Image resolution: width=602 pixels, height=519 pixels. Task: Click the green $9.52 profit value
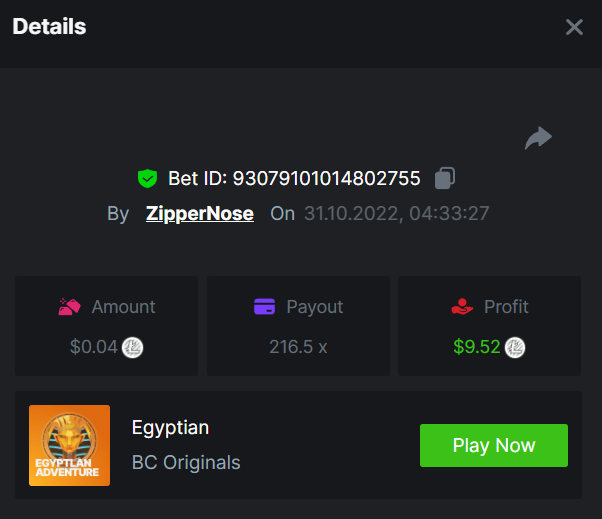(476, 348)
